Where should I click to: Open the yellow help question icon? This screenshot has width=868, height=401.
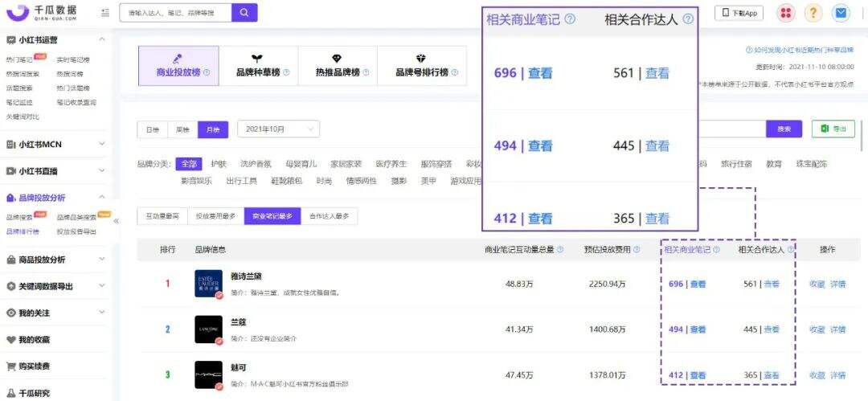(x=813, y=13)
